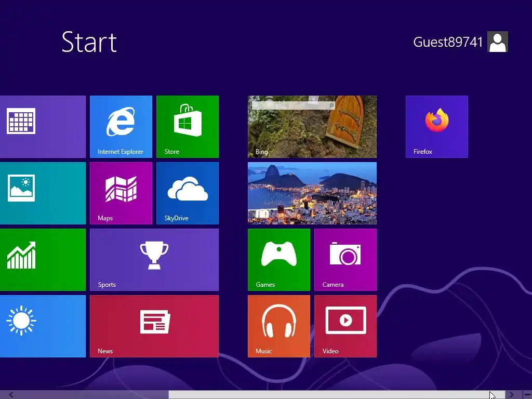Click the Bing tile search box

pos(293,105)
